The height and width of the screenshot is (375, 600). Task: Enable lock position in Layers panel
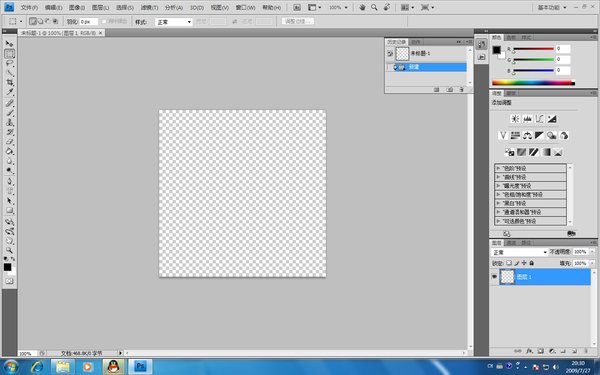524,263
